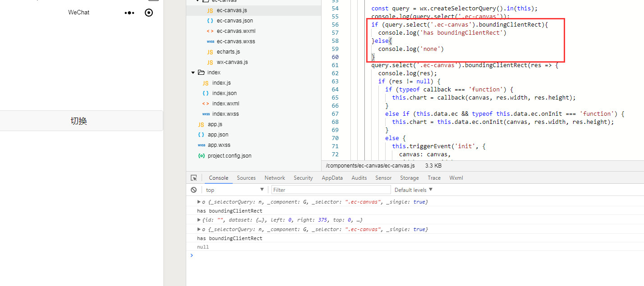Image resolution: width=644 pixels, height=286 pixels.
Task: Open the AppData tab
Action: coord(332,178)
